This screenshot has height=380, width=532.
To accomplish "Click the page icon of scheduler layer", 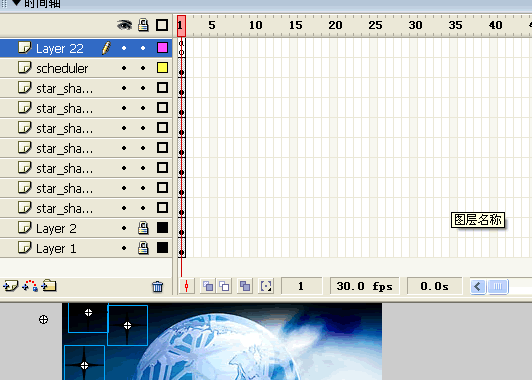I will (24, 68).
